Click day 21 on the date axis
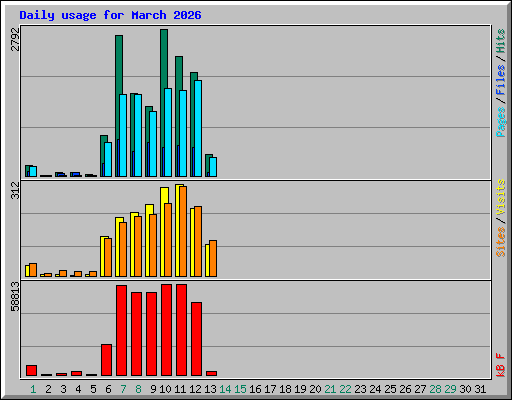 330,389
